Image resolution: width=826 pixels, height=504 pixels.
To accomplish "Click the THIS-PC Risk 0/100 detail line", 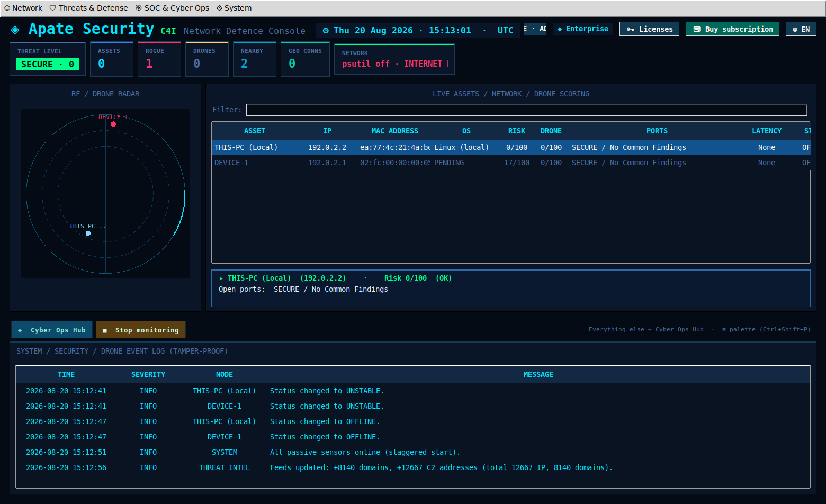I will [336, 278].
